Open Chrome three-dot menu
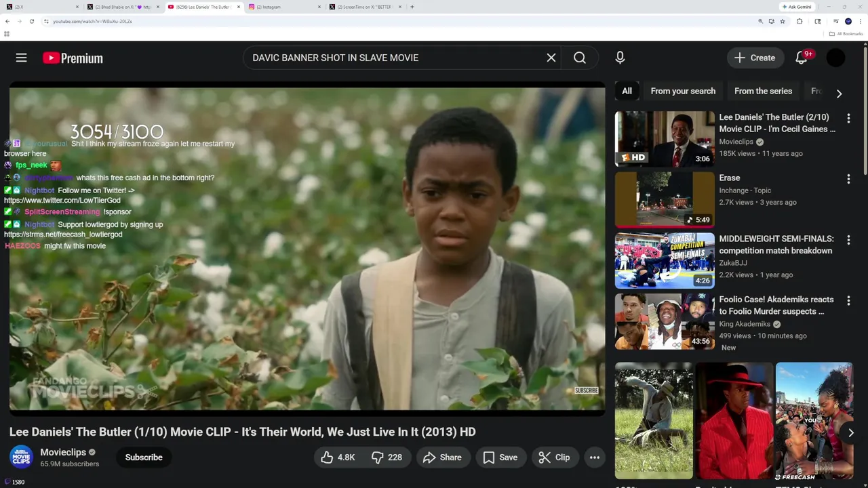The image size is (868, 488). [860, 21]
